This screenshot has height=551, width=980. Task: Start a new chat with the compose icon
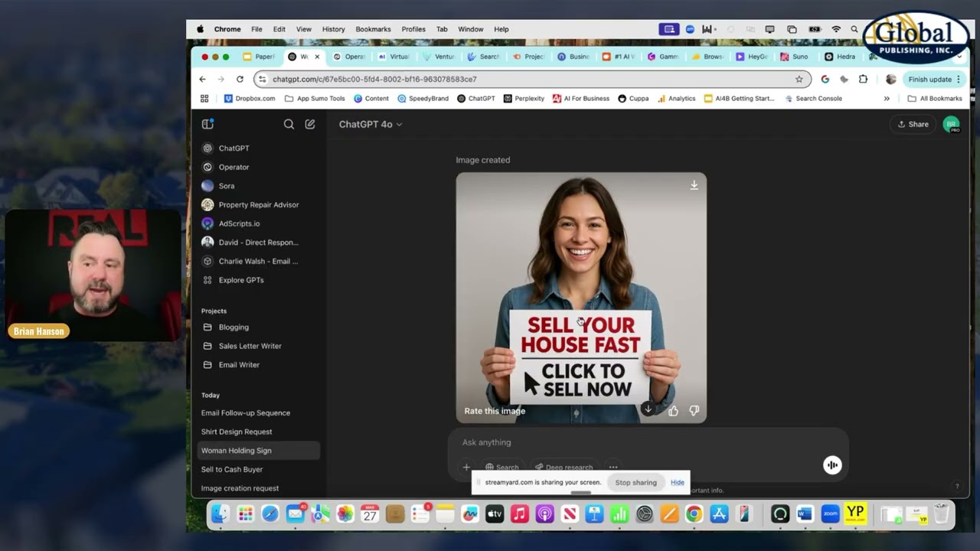(x=310, y=124)
